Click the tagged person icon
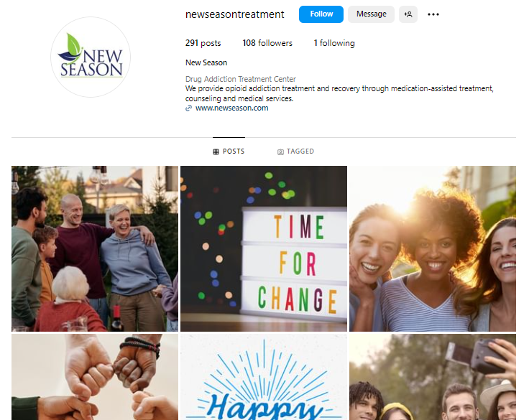529x420 pixels. coord(280,152)
